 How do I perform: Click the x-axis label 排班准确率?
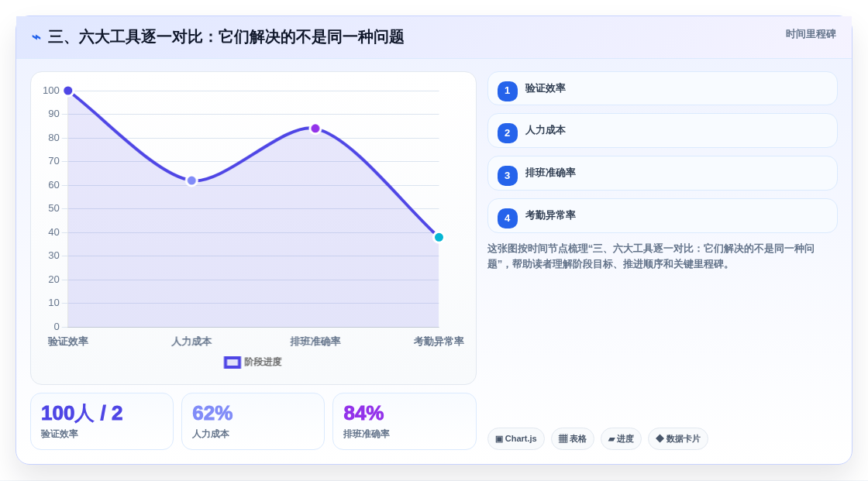[315, 342]
